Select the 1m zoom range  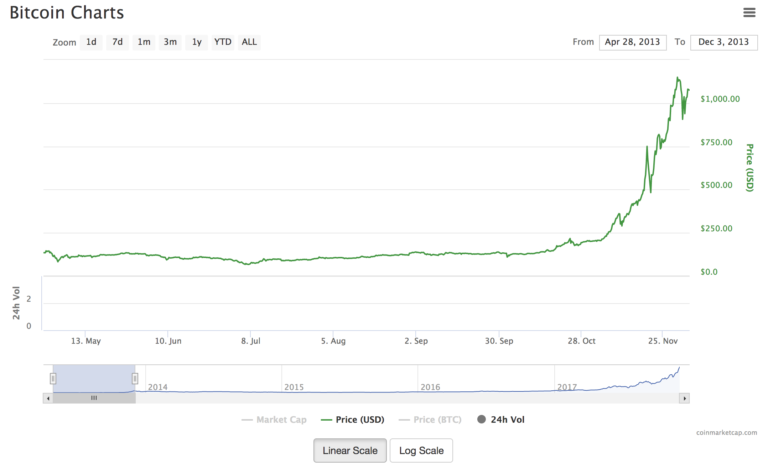click(x=144, y=42)
